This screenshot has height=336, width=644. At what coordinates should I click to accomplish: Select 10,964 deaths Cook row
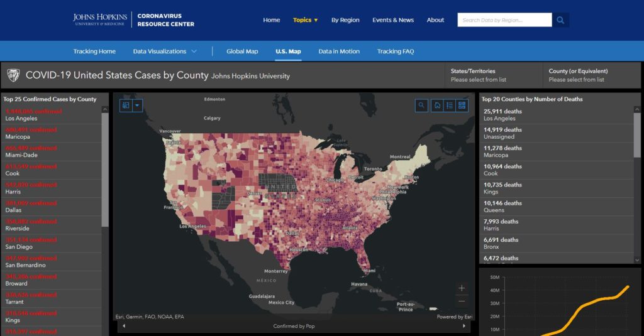557,170
